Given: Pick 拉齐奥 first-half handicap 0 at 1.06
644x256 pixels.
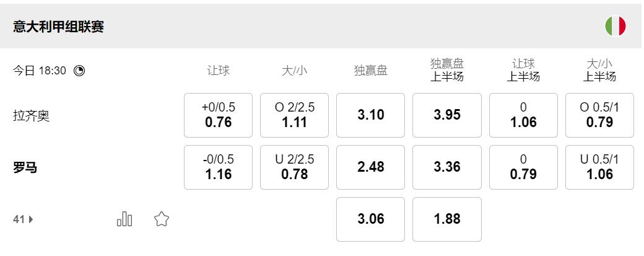Looking at the screenshot, I should pos(523,115).
